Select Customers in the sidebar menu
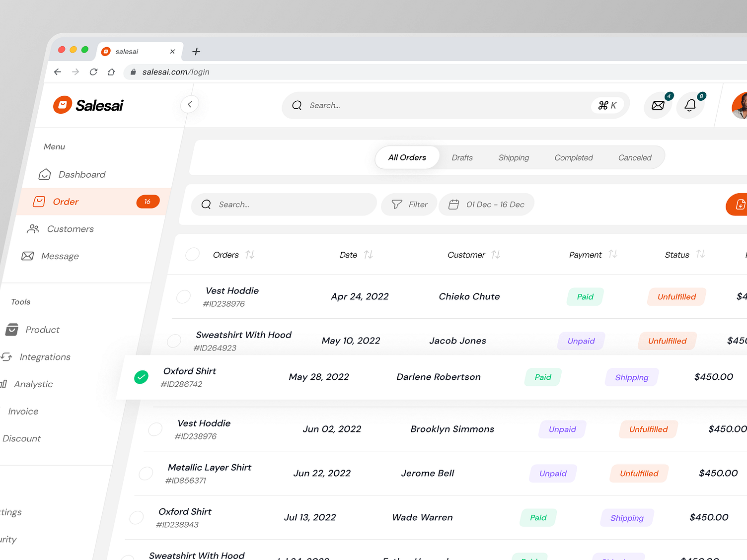Screen dimensions: 747x560 (x=70, y=229)
